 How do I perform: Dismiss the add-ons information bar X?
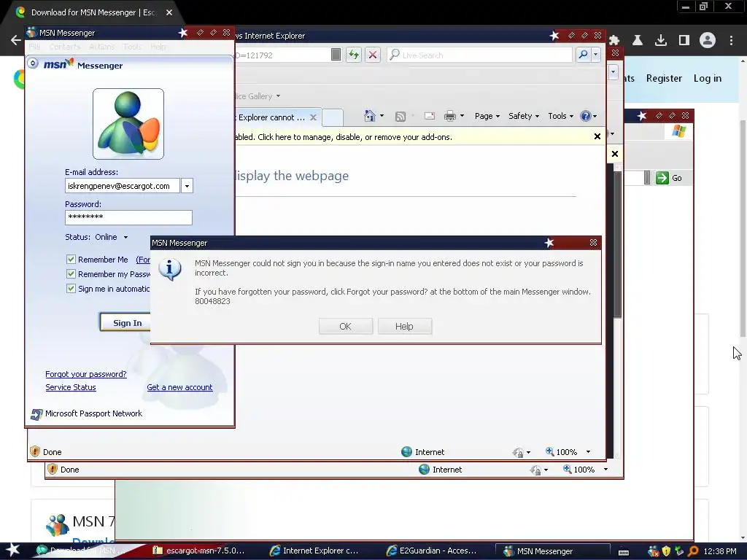click(597, 136)
